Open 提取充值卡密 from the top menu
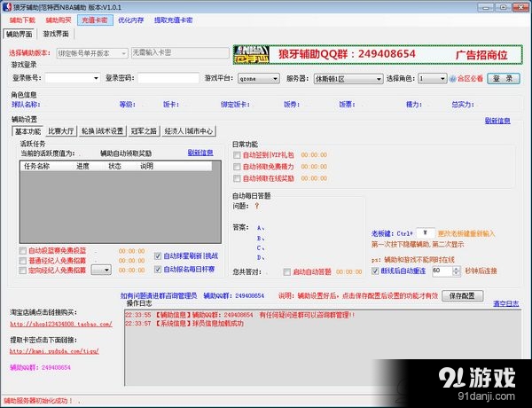The width and height of the screenshot is (532, 408). click(174, 20)
